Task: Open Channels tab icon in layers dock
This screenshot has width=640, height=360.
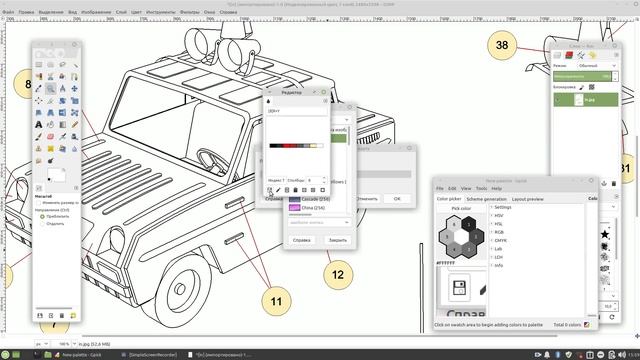Action: coord(569,55)
